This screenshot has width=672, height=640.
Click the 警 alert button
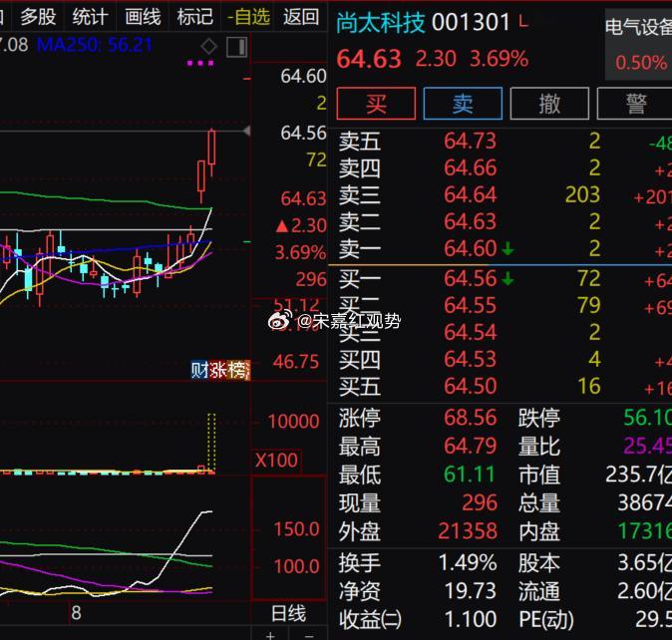635,104
